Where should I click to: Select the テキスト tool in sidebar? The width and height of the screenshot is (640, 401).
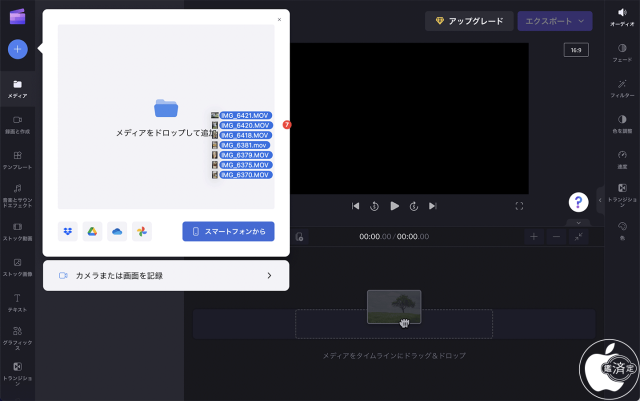tap(18, 303)
